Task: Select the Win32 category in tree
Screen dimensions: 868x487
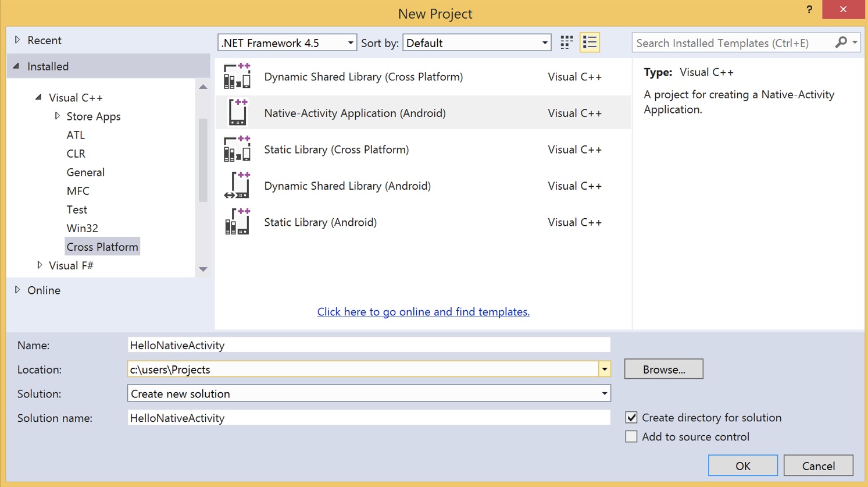Action: (x=82, y=228)
